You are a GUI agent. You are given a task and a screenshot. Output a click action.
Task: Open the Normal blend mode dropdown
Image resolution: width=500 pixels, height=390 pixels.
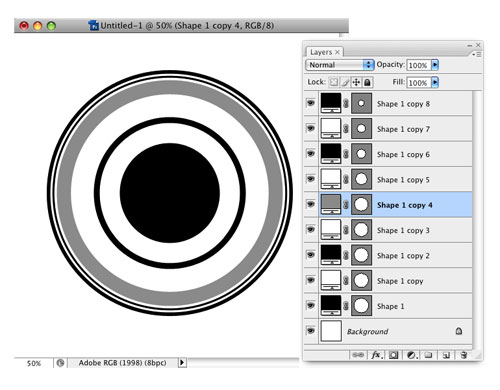click(x=339, y=65)
